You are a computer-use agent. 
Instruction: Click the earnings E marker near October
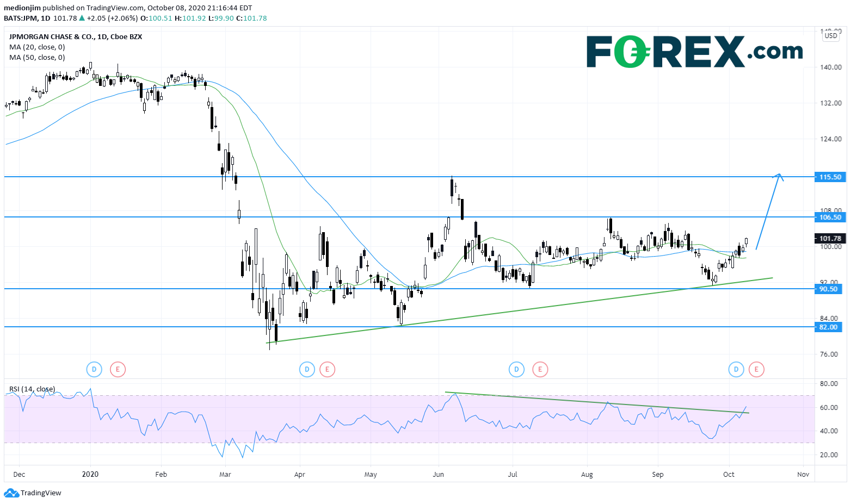pos(756,370)
